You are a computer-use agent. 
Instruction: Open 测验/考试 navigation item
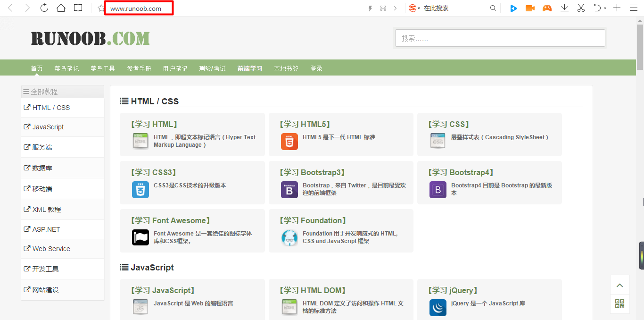(212, 68)
